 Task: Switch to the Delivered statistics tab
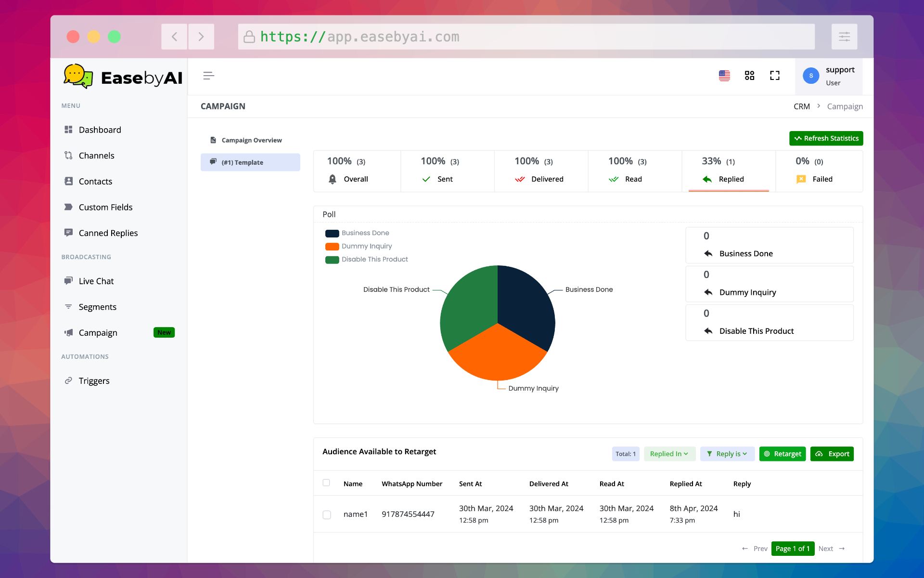point(541,171)
